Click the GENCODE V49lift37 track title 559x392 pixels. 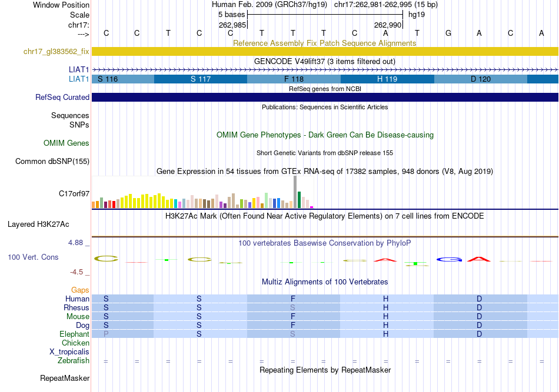(325, 61)
